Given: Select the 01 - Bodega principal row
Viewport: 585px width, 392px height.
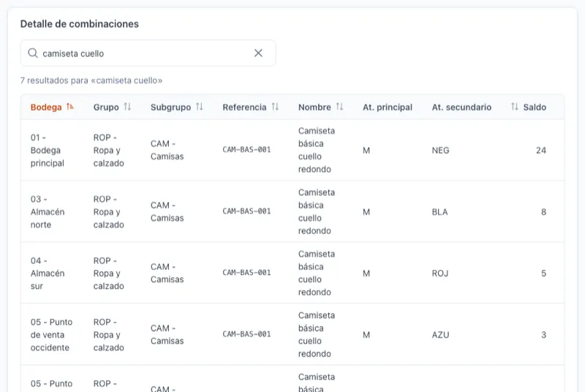Looking at the screenshot, I should (x=292, y=150).
